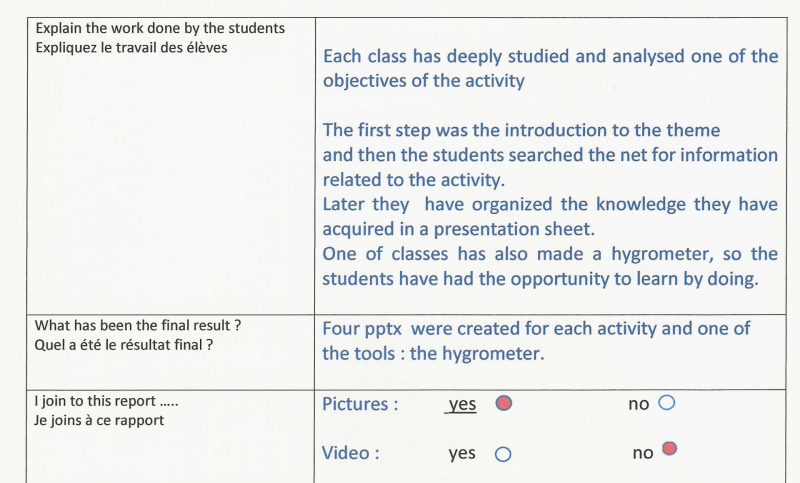Click the 'Pictures :' label
This screenshot has width=800, height=483.
pyautogui.click(x=360, y=404)
